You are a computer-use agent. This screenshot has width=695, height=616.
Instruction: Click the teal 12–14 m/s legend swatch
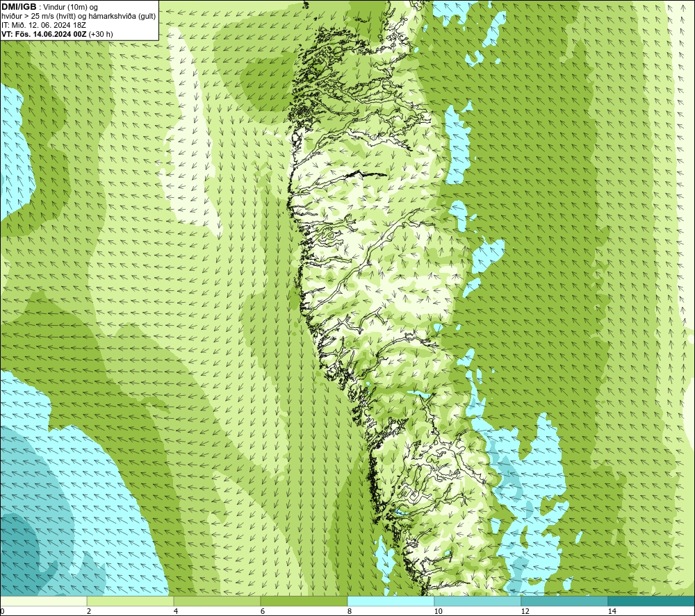click(x=564, y=601)
